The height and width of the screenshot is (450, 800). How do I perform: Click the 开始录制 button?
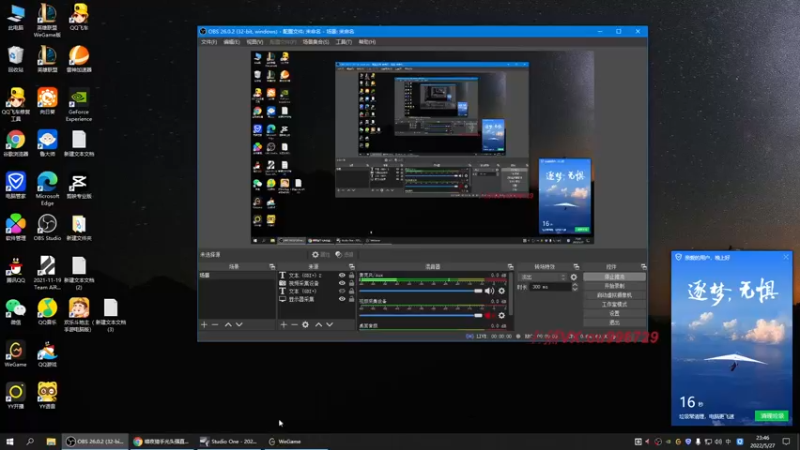[x=614, y=286]
